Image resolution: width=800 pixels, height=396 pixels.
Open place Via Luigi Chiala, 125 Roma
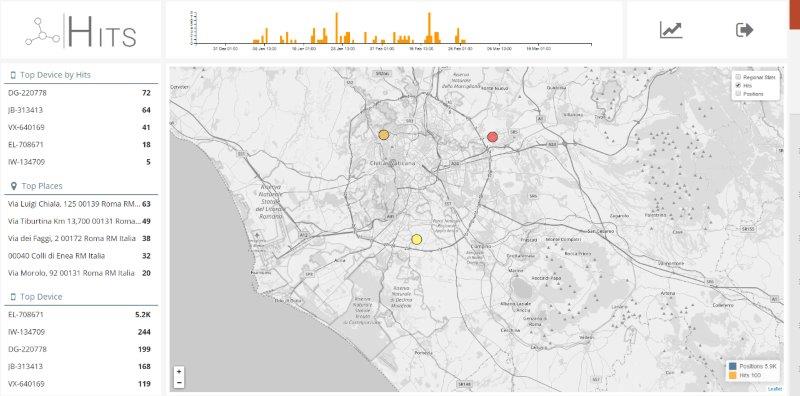coord(80,204)
